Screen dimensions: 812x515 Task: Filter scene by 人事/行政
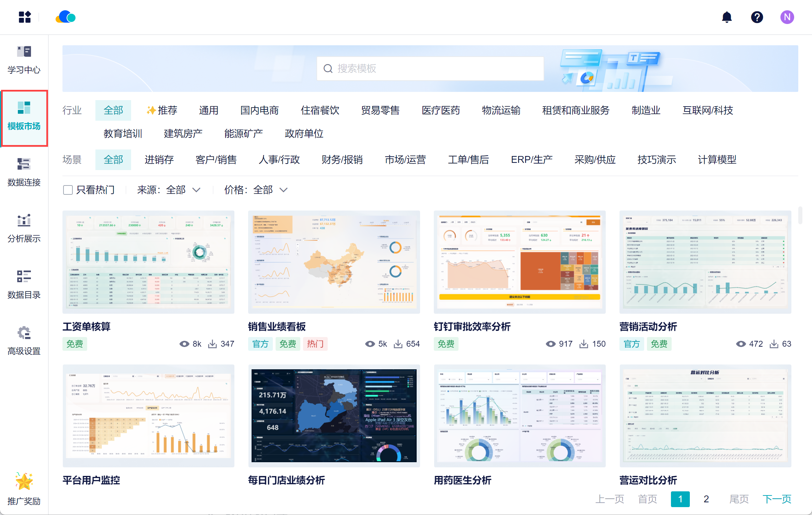pos(279,160)
